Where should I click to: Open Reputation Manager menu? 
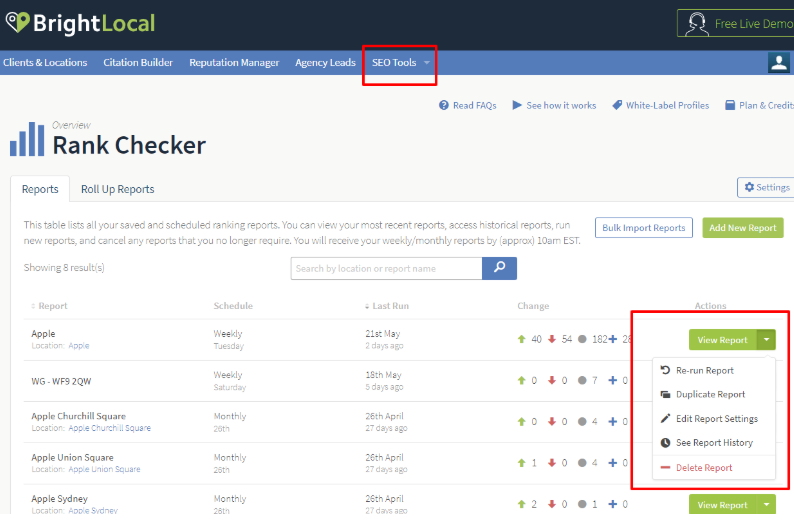coord(234,62)
